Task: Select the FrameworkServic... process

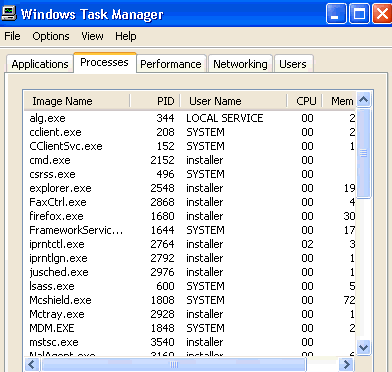Action: click(190, 230)
